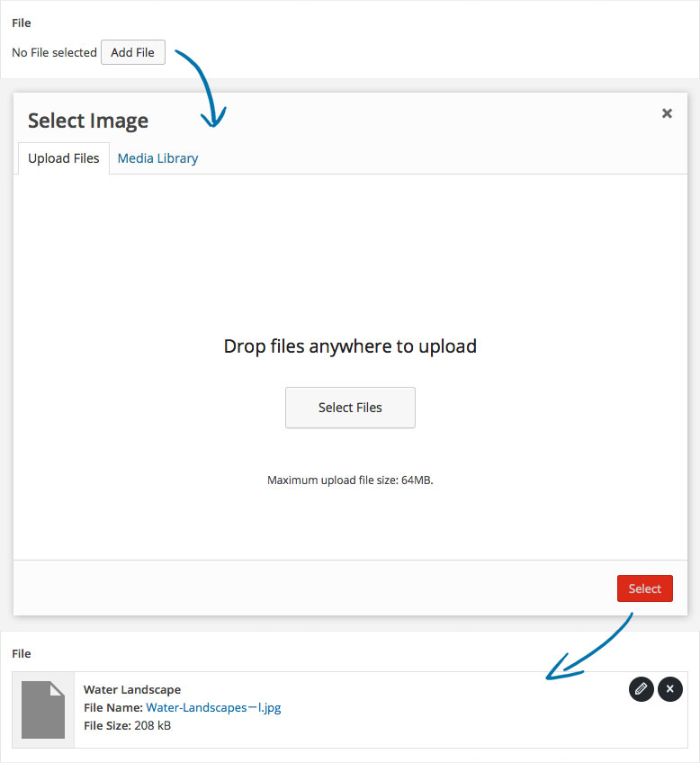Click the 'Drop files anywhere to upload' text
Screen dimensions: 700x763
pyautogui.click(x=350, y=346)
